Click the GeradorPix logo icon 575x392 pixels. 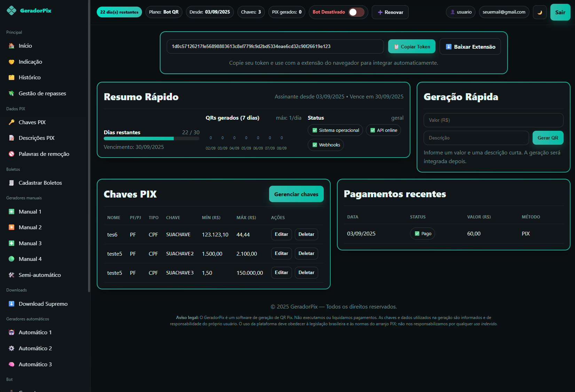pos(11,11)
